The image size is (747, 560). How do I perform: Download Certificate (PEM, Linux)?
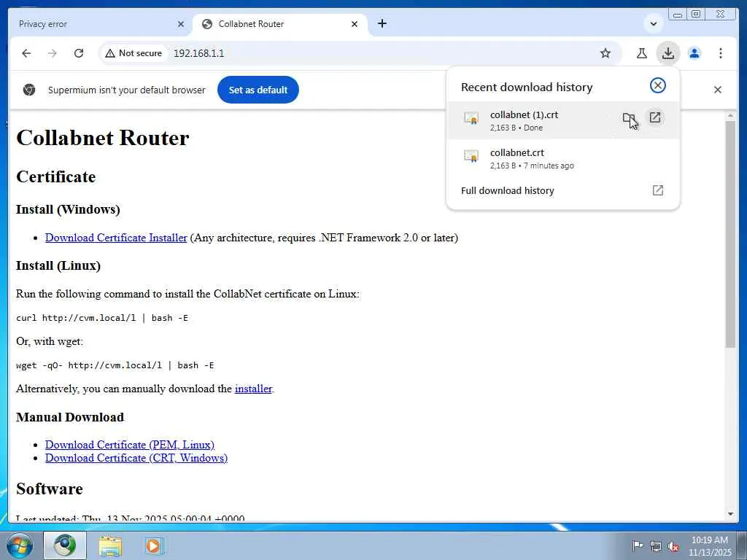[130, 445]
